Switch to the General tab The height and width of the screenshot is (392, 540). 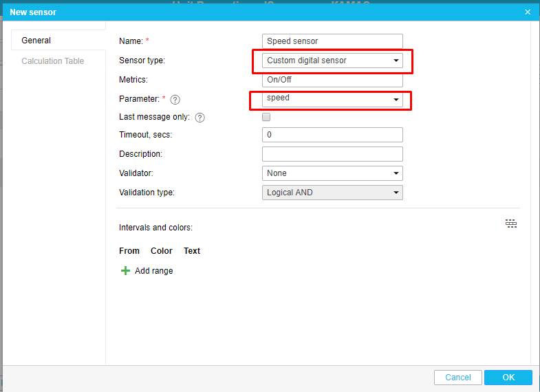pyautogui.click(x=36, y=41)
